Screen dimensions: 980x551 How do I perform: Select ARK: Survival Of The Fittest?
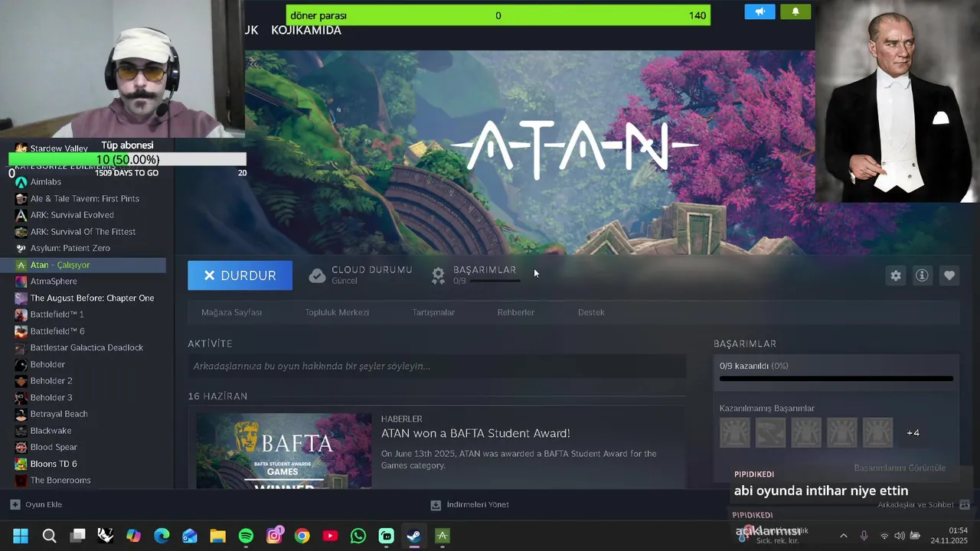tap(83, 232)
